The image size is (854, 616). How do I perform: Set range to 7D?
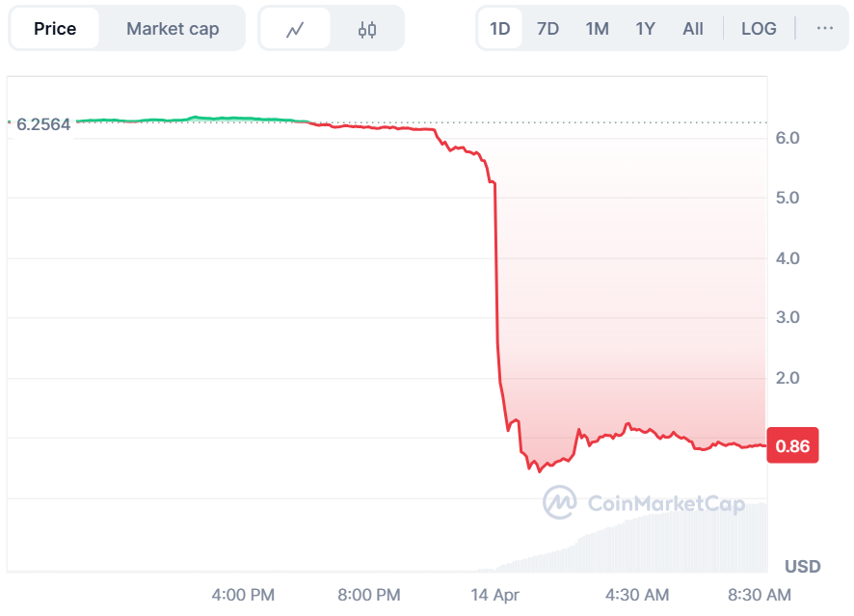click(547, 29)
